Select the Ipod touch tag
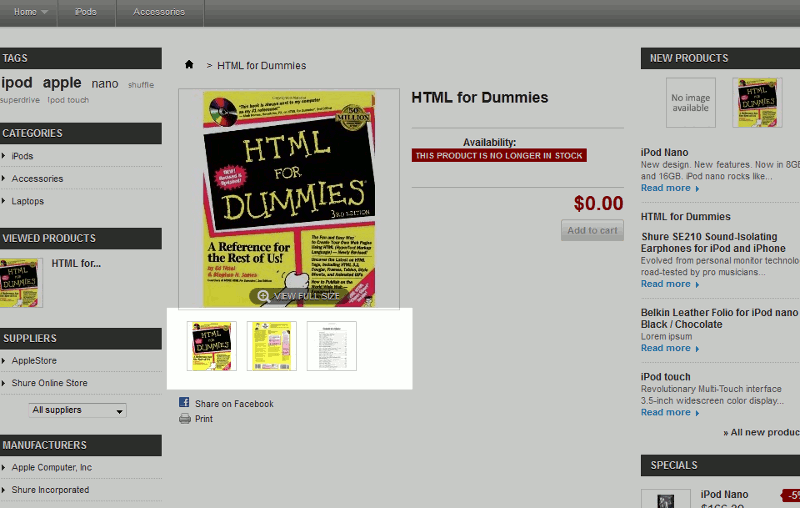Image resolution: width=800 pixels, height=508 pixels. [68, 100]
